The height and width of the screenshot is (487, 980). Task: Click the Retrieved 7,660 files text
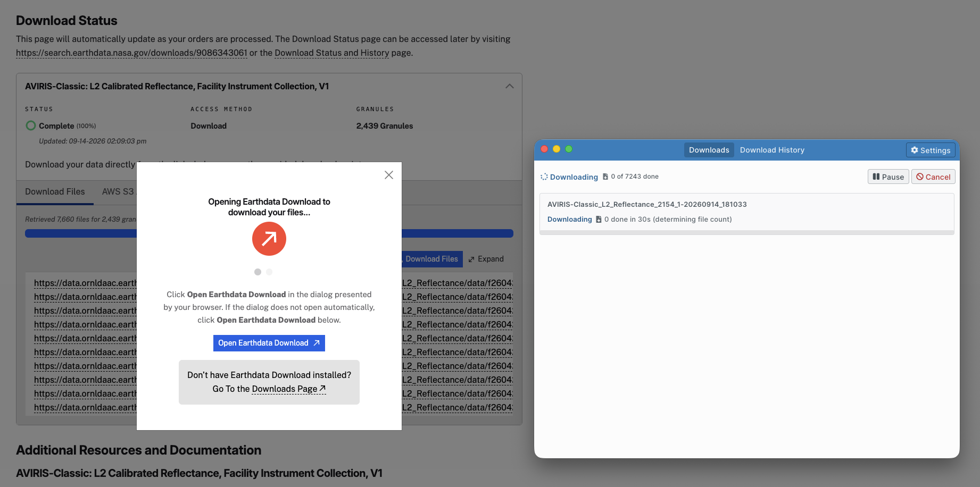[81, 219]
